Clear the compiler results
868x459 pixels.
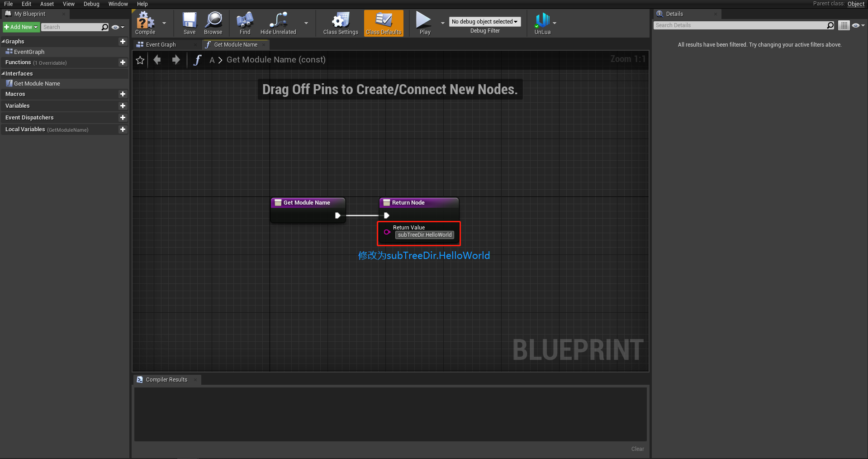coord(637,449)
